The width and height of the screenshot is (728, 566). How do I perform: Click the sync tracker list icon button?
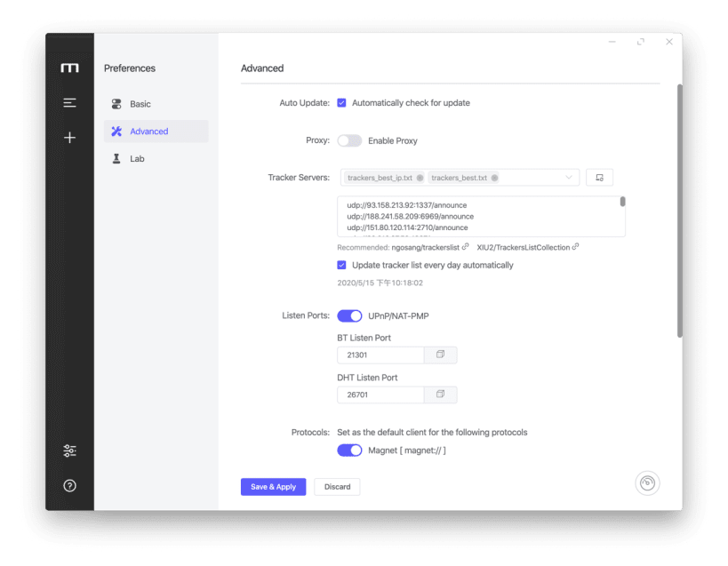[x=599, y=178]
